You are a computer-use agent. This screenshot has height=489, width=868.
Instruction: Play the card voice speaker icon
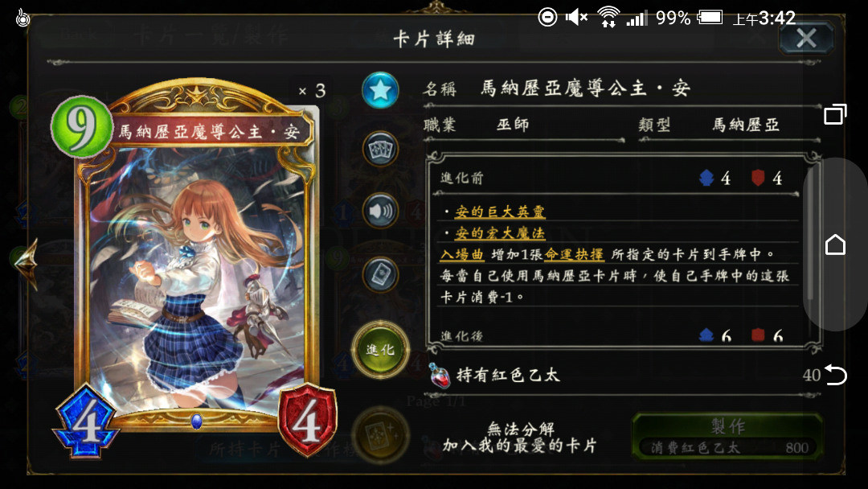tap(380, 211)
